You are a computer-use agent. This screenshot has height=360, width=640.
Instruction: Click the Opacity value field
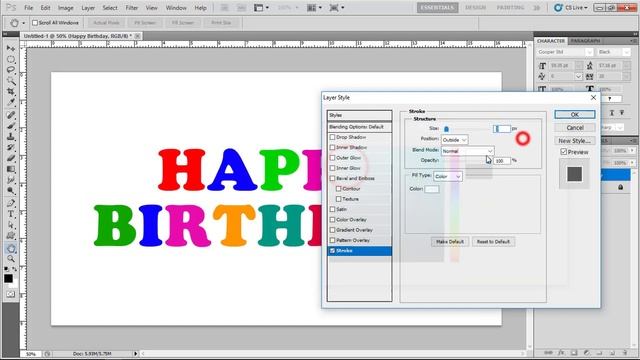[502, 161]
